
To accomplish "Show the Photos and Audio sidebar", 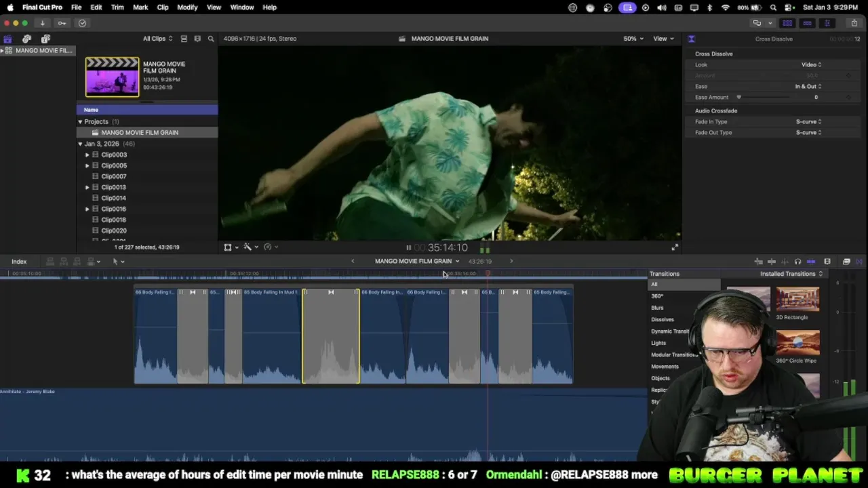I will (26, 39).
